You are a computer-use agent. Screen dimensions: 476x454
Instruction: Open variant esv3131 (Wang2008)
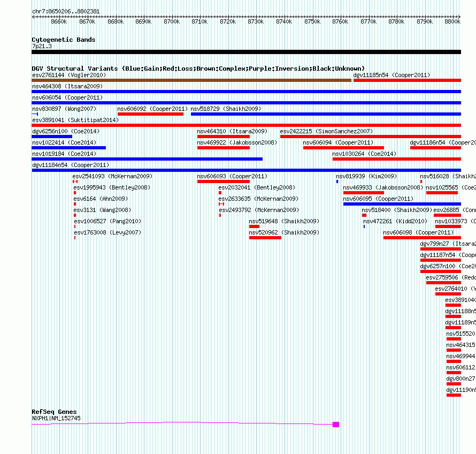[75, 215]
